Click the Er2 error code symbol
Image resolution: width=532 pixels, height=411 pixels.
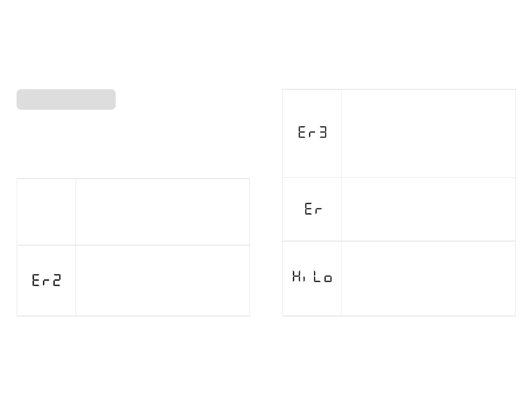tap(46, 280)
